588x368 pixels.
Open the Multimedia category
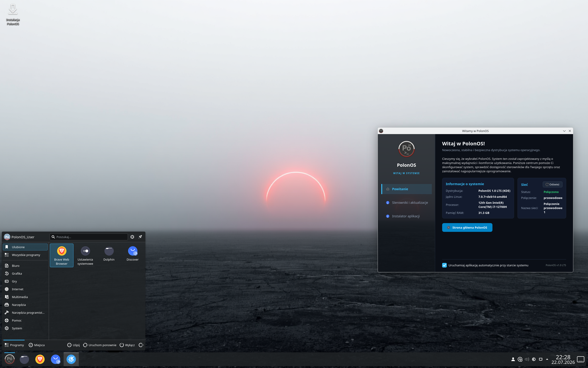pos(25,297)
